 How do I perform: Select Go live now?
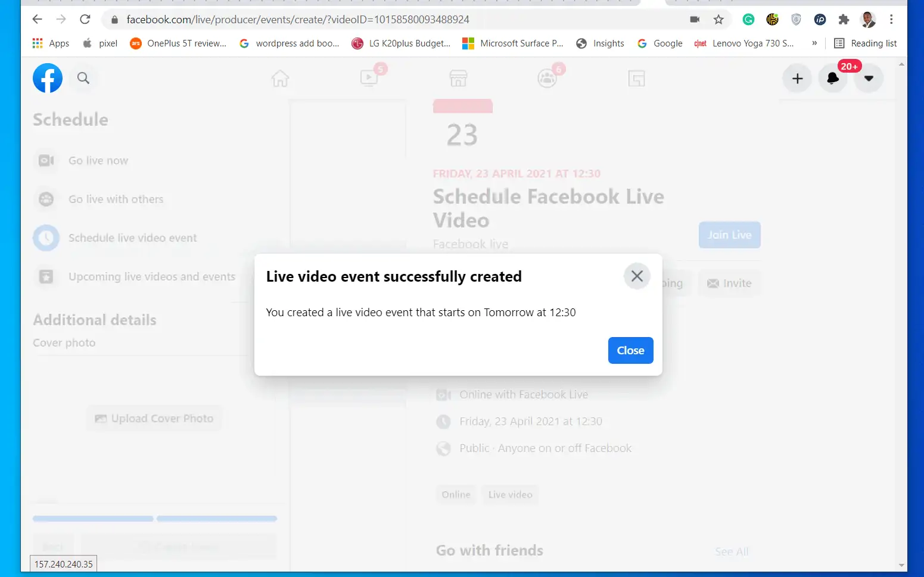coord(98,161)
